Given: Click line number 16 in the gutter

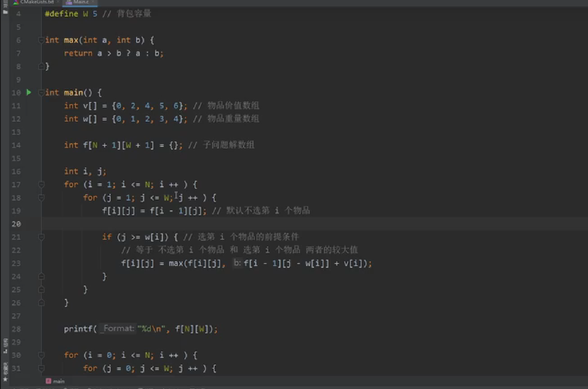Looking at the screenshot, I should [16, 171].
